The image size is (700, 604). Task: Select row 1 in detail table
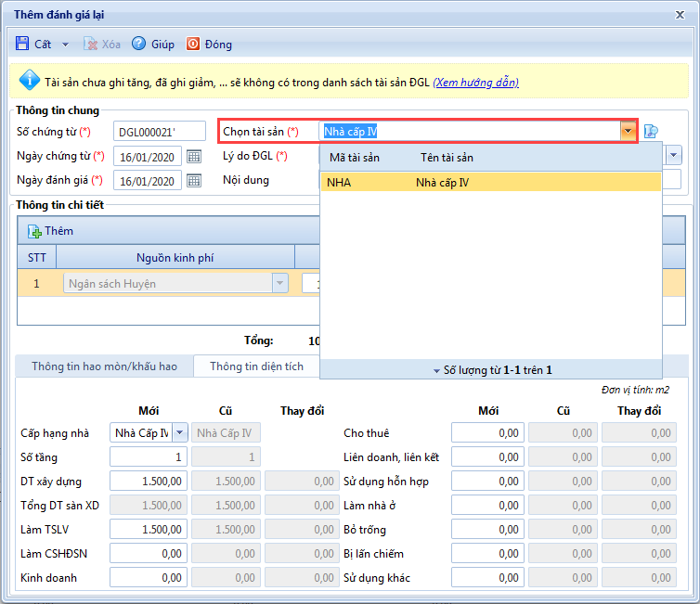36,283
